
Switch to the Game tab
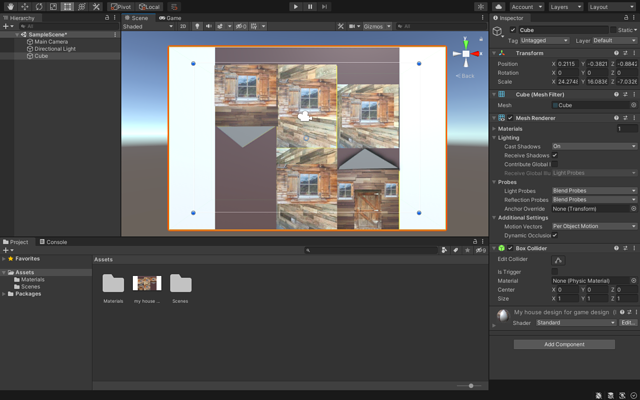pyautogui.click(x=170, y=18)
